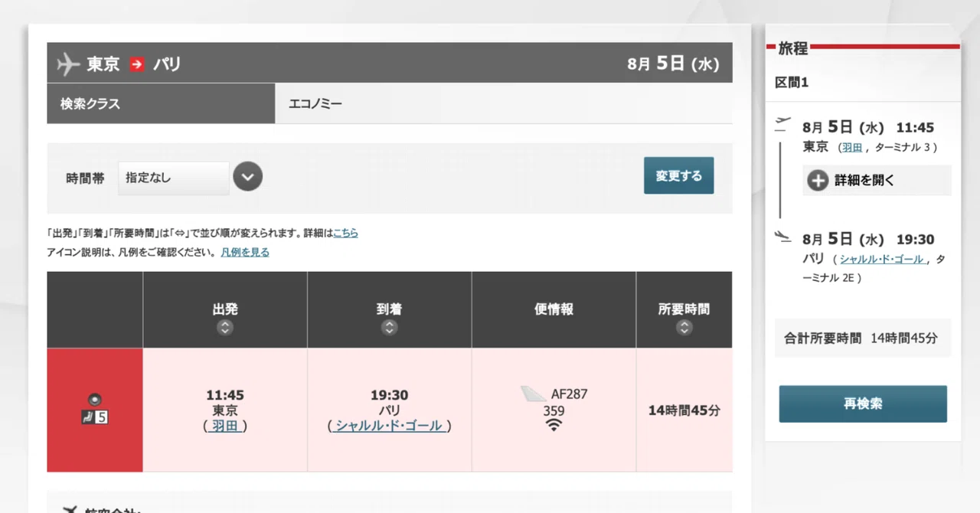The height and width of the screenshot is (513, 980).
Task: Expand 詳細を開く in itinerary panel
Action: 877,181
